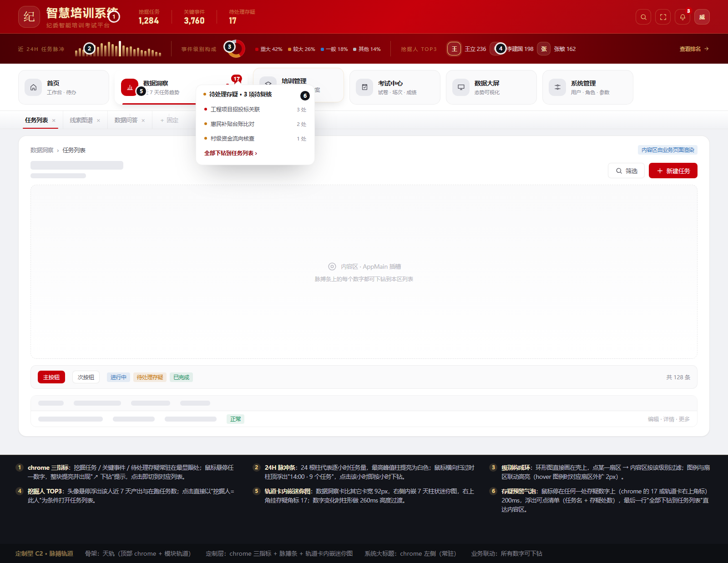Select the 任务列表 tab
This screenshot has width=728, height=563.
(x=36, y=120)
